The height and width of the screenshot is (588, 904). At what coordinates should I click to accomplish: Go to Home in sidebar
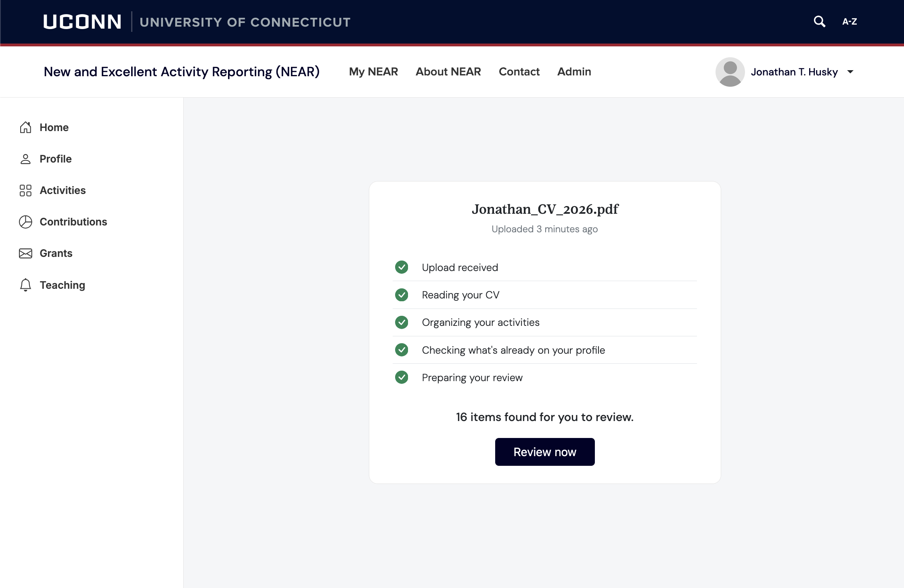click(x=54, y=127)
